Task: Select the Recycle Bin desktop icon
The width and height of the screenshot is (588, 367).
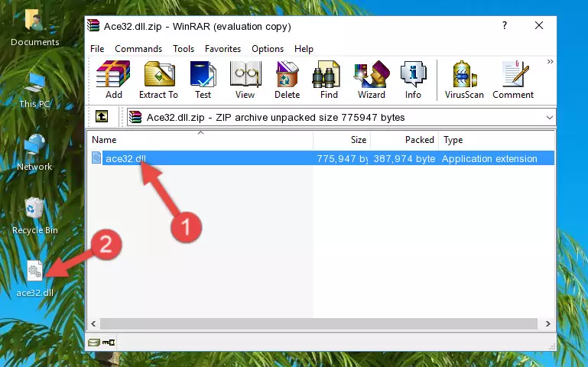Action: point(34,216)
